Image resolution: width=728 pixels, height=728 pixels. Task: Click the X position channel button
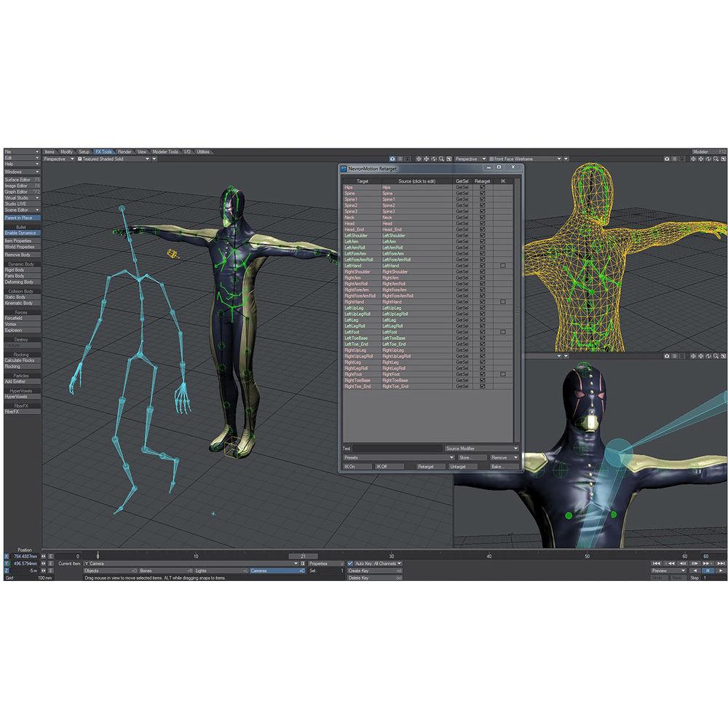click(8, 556)
